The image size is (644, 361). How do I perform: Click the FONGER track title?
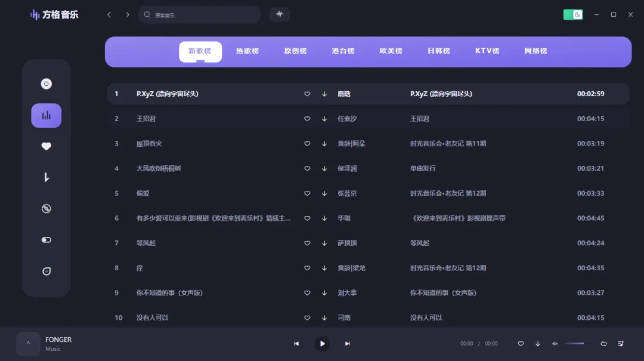(58, 340)
